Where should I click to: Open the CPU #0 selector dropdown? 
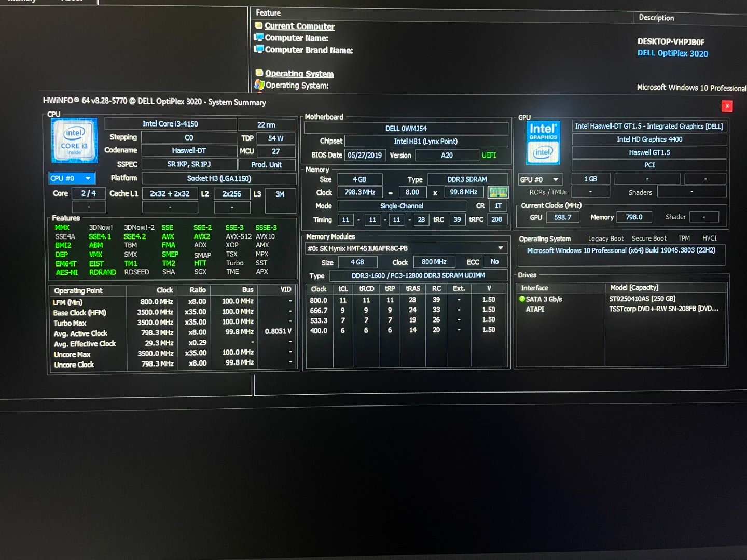[72, 178]
